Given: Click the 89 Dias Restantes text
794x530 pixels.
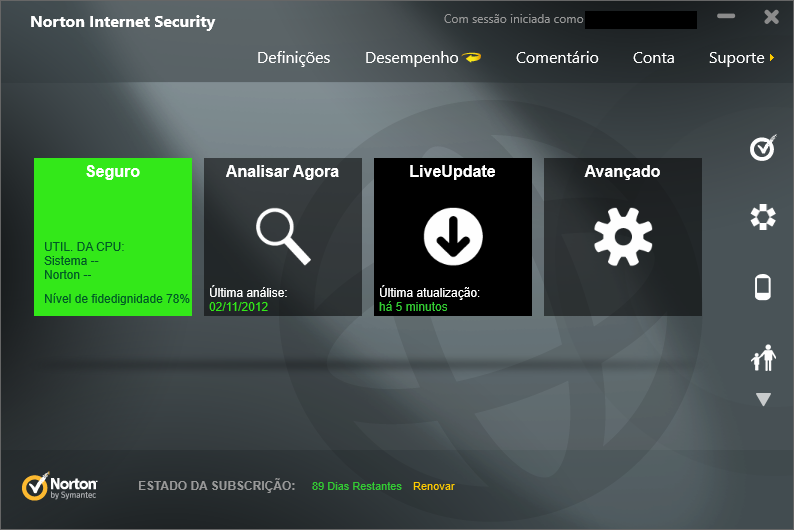Looking at the screenshot, I should 356,486.
